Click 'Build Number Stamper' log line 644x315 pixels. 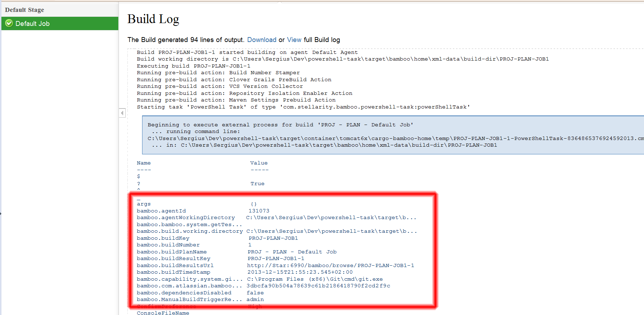[218, 73]
